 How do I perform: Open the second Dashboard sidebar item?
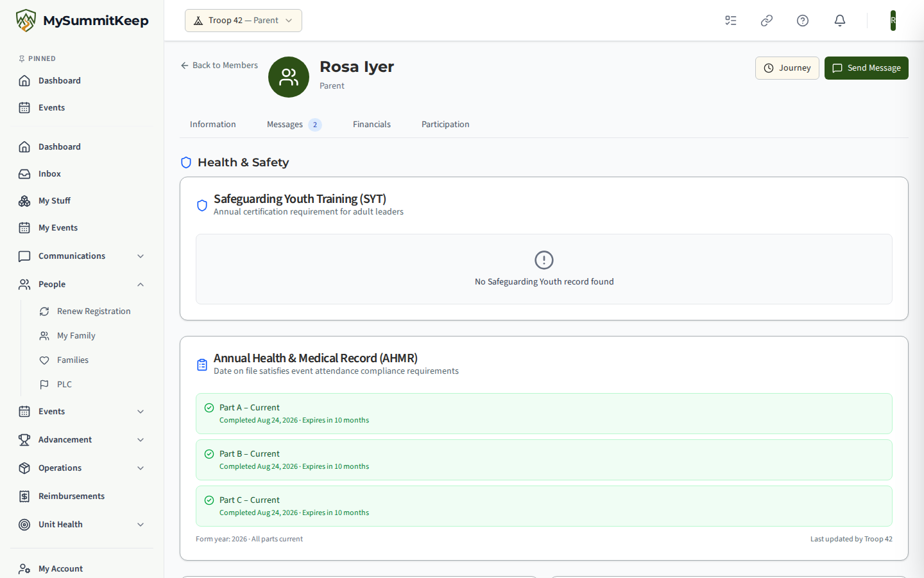click(82, 146)
